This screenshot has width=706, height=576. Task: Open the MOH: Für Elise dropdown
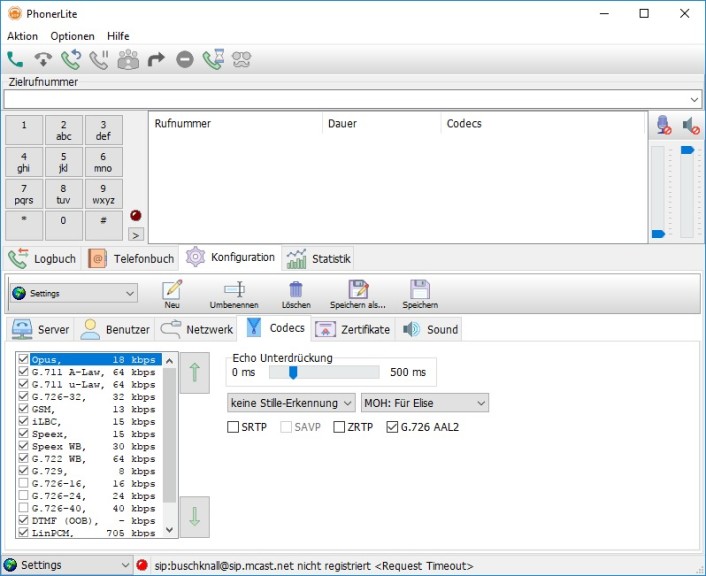(x=425, y=403)
